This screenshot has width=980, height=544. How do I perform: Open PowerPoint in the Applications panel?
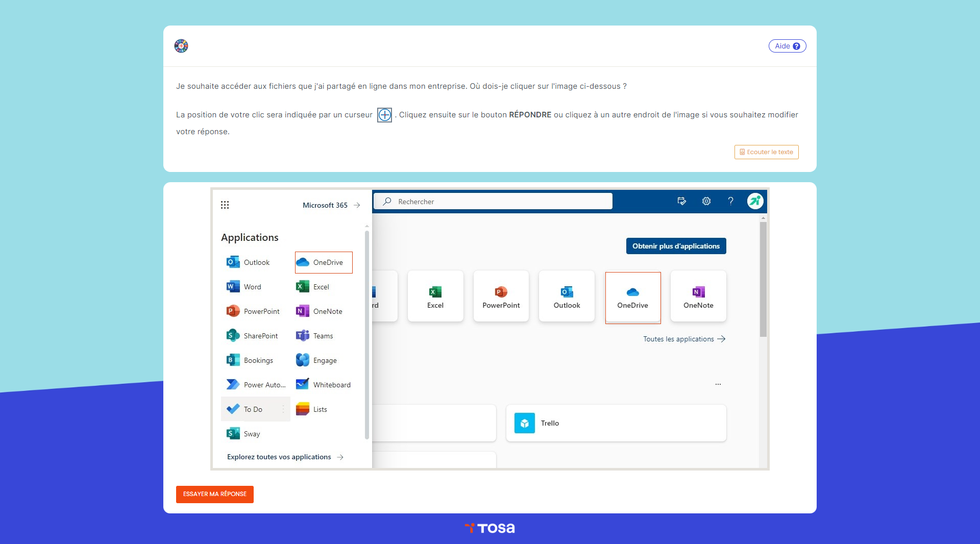click(253, 311)
